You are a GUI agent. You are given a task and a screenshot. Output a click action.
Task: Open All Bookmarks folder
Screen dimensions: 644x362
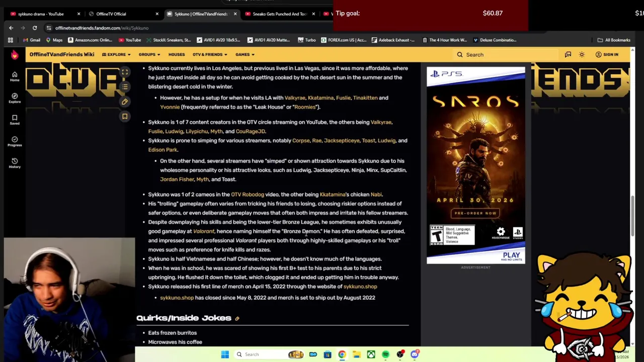(x=614, y=40)
